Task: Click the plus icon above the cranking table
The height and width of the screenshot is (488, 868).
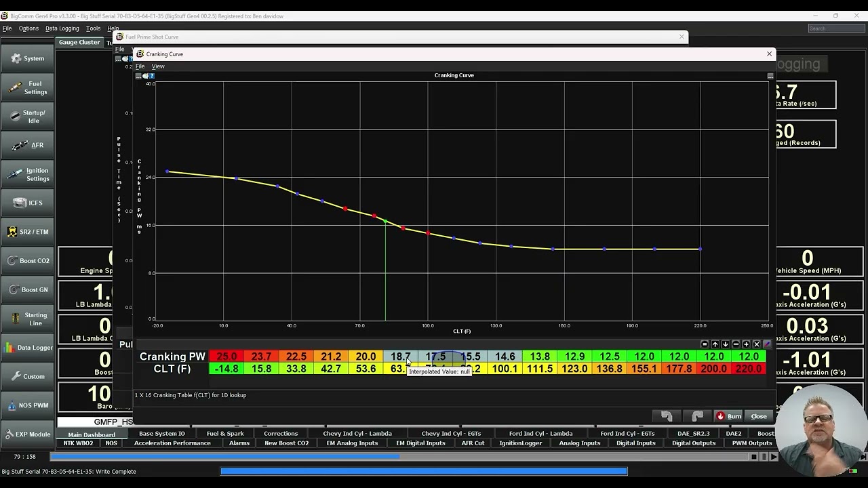Action: [746, 344]
